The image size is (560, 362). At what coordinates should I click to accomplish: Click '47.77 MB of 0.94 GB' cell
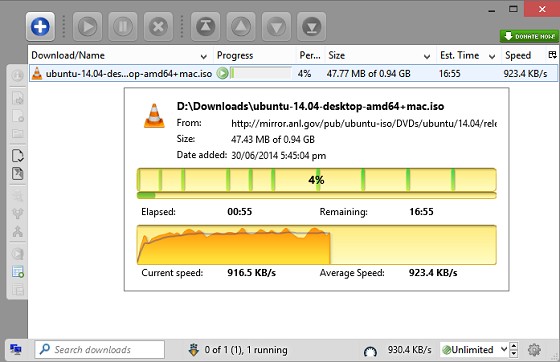click(x=368, y=74)
